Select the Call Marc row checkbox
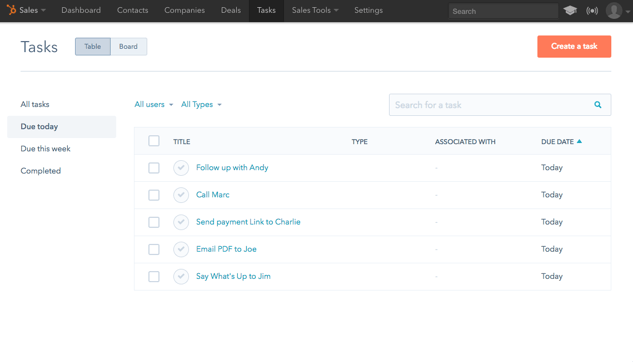The width and height of the screenshot is (633, 362). coord(154,195)
